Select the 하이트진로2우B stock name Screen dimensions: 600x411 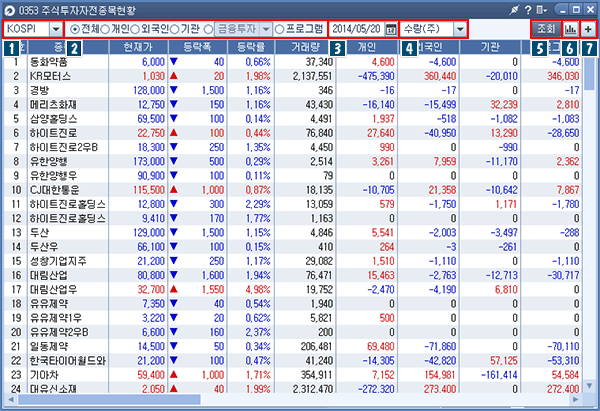(x=64, y=147)
